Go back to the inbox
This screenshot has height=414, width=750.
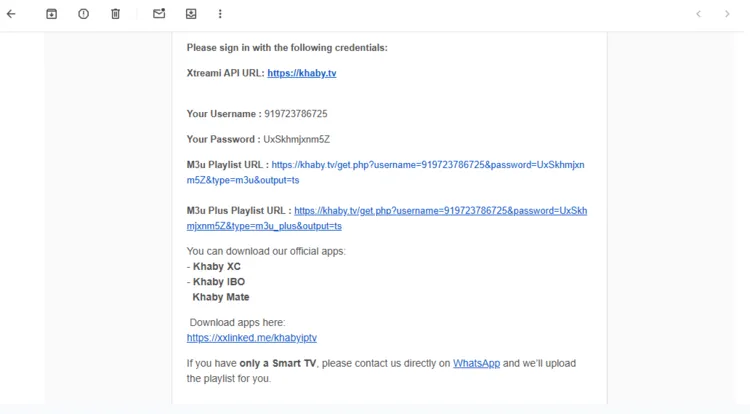click(11, 14)
